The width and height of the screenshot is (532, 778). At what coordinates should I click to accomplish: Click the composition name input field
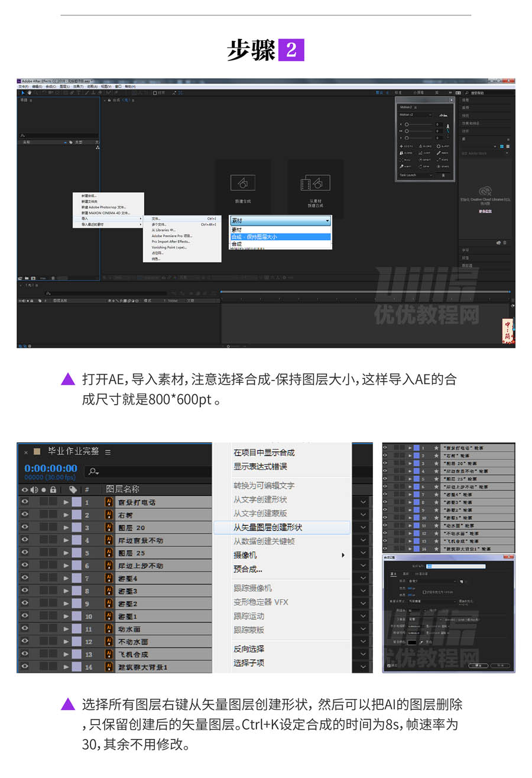(455, 567)
